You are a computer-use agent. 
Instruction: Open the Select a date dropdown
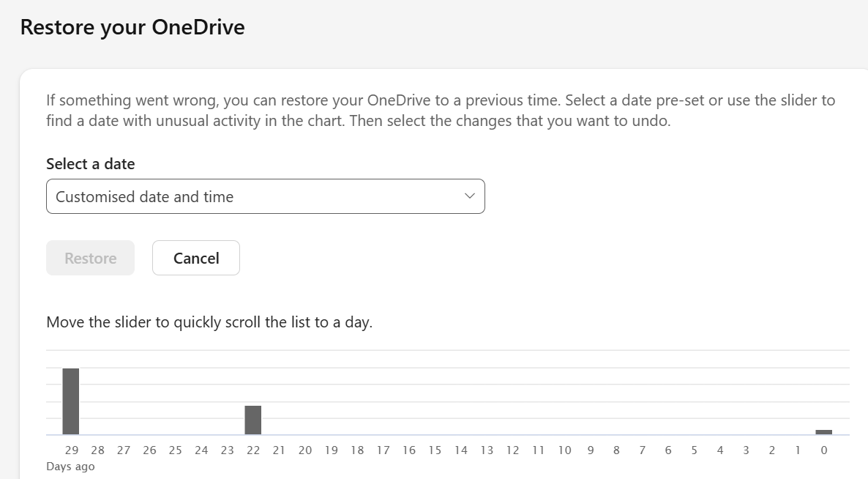265,196
